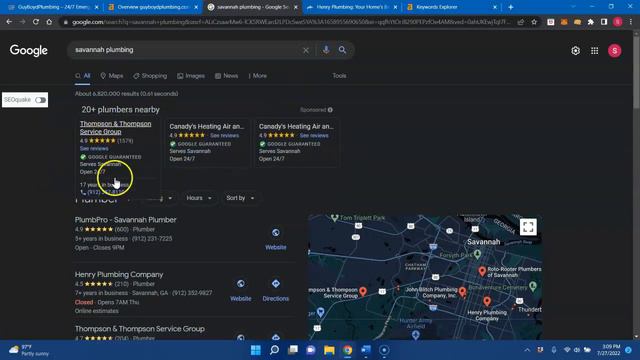Go back to the previous page

pyautogui.click(x=9, y=22)
